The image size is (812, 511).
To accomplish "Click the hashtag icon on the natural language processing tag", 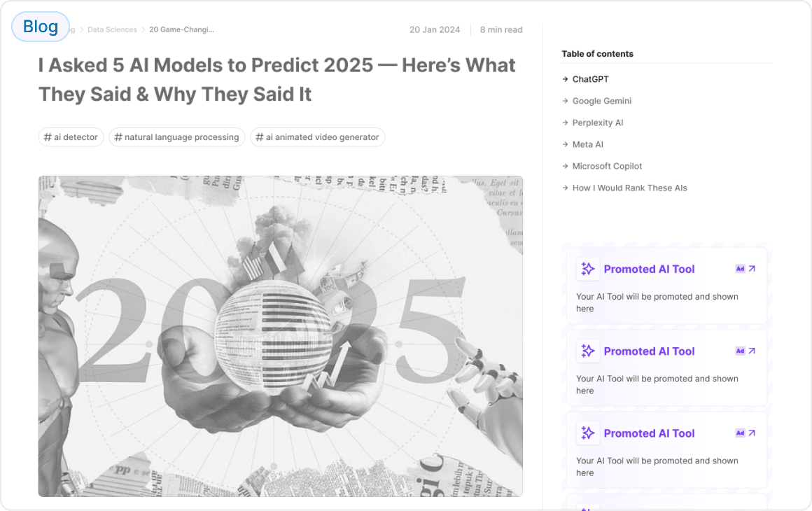I will [x=119, y=137].
